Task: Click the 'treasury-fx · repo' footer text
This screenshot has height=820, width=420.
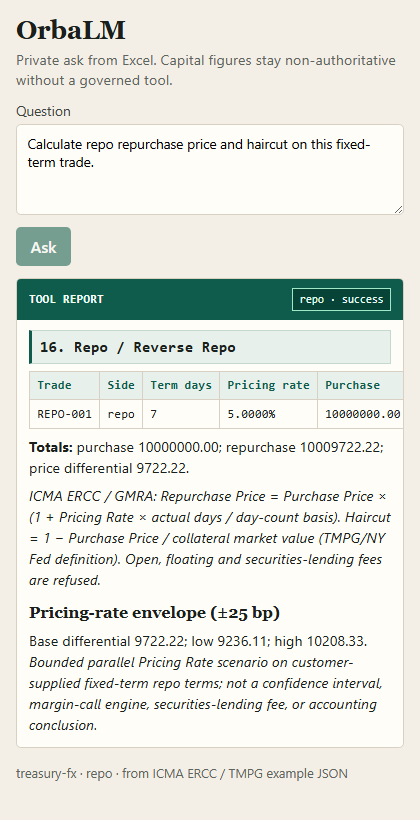Action: tap(181, 773)
